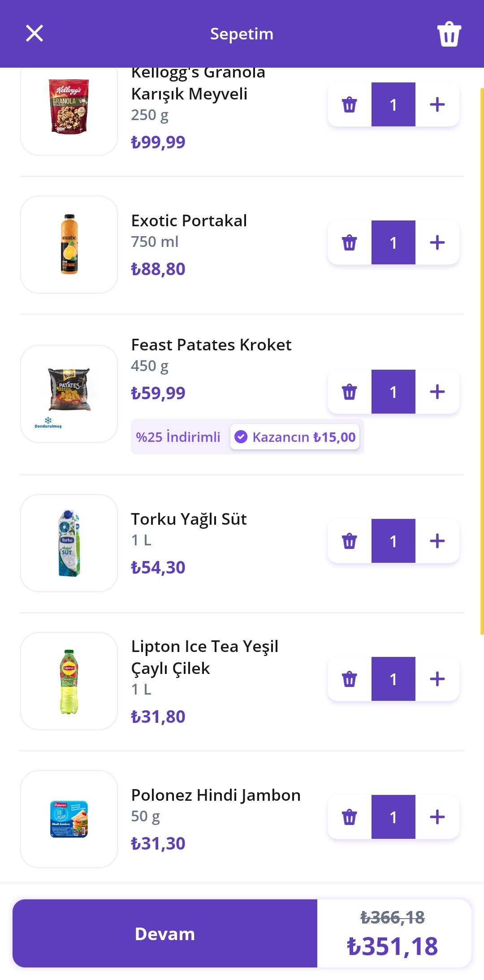Delete Exotic Portakal from the cart
484x980 pixels.
tap(350, 243)
